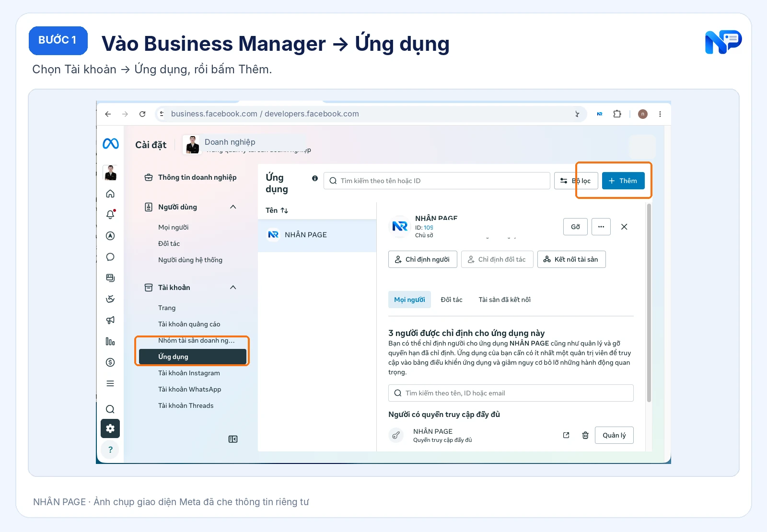Image resolution: width=767 pixels, height=532 pixels.
Task: Click the Settings gear icon
Action: pyautogui.click(x=110, y=428)
